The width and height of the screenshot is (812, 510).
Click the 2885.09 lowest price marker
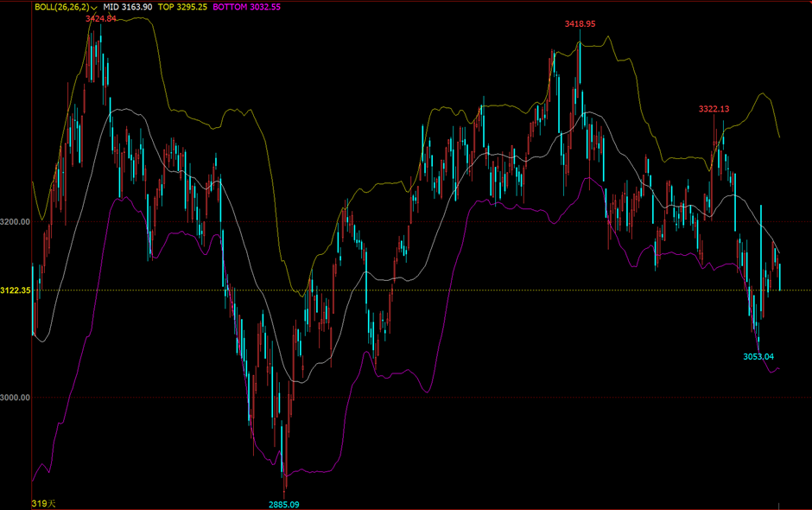[283, 503]
